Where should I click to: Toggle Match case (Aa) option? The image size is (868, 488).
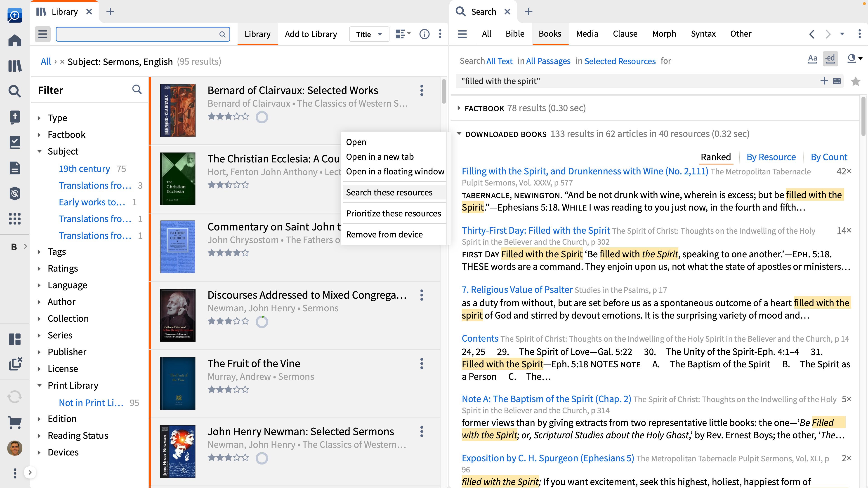812,59
